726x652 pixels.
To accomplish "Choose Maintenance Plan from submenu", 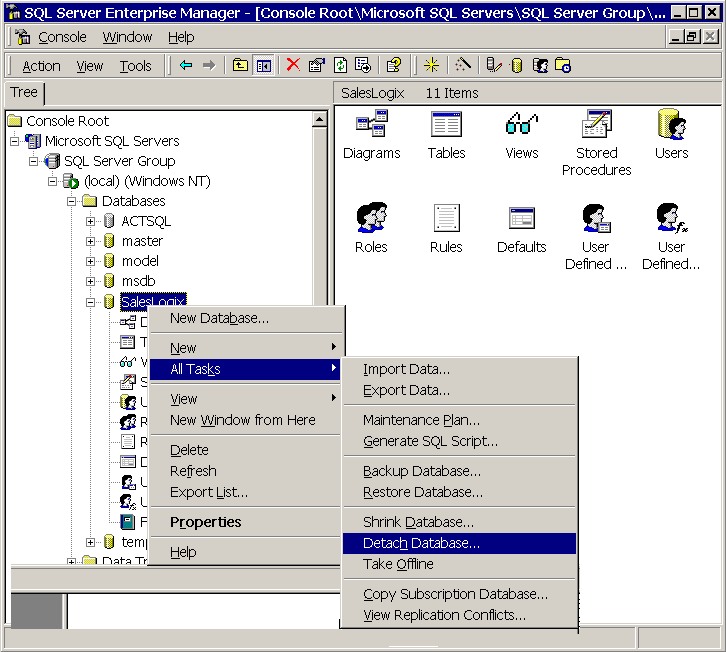I will pyautogui.click(x=459, y=420).
